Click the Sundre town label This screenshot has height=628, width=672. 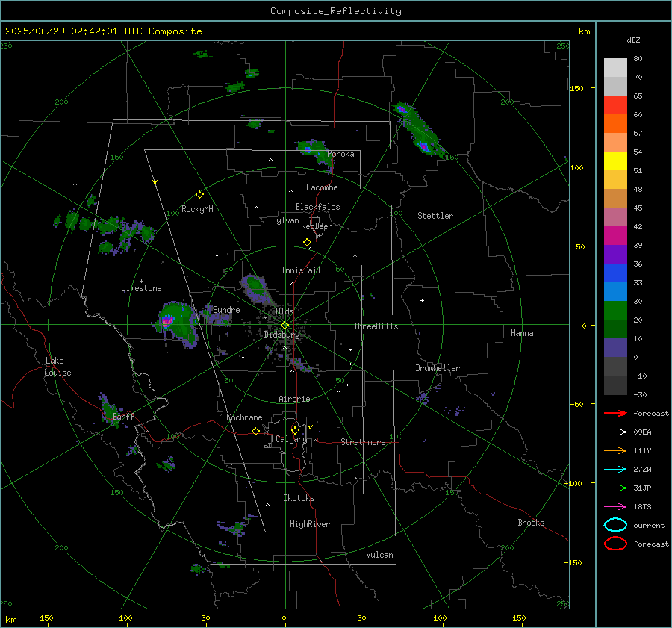(226, 310)
